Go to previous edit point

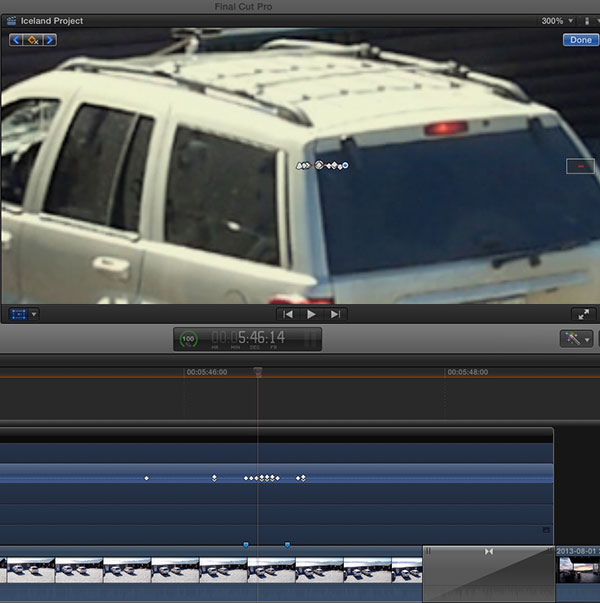(288, 314)
